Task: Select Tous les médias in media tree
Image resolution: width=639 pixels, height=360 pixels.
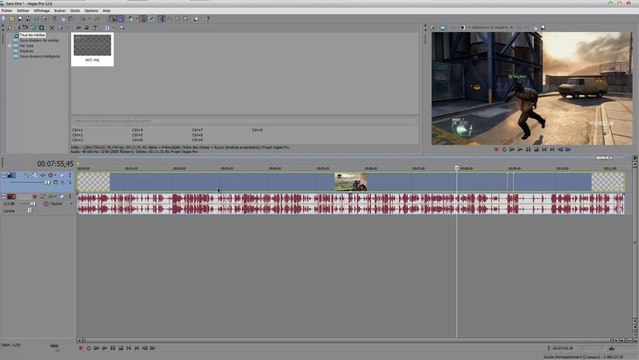Action: point(32,35)
